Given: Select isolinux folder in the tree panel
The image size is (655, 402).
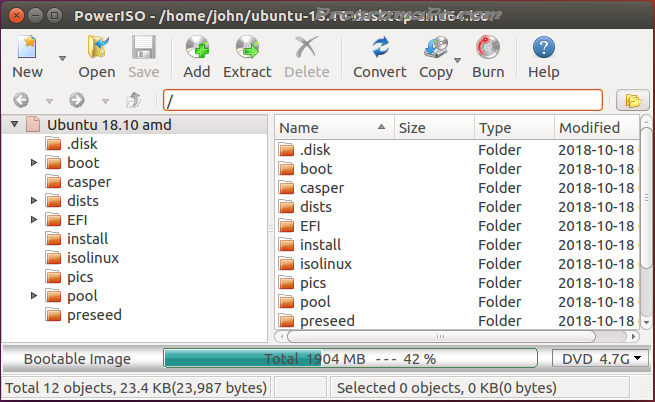Looking at the screenshot, I should tap(93, 258).
